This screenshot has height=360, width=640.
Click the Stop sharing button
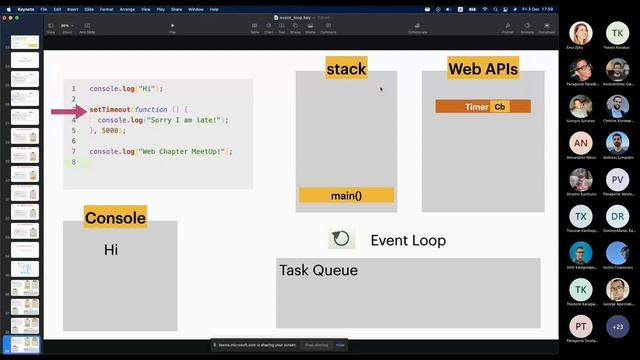point(316,345)
